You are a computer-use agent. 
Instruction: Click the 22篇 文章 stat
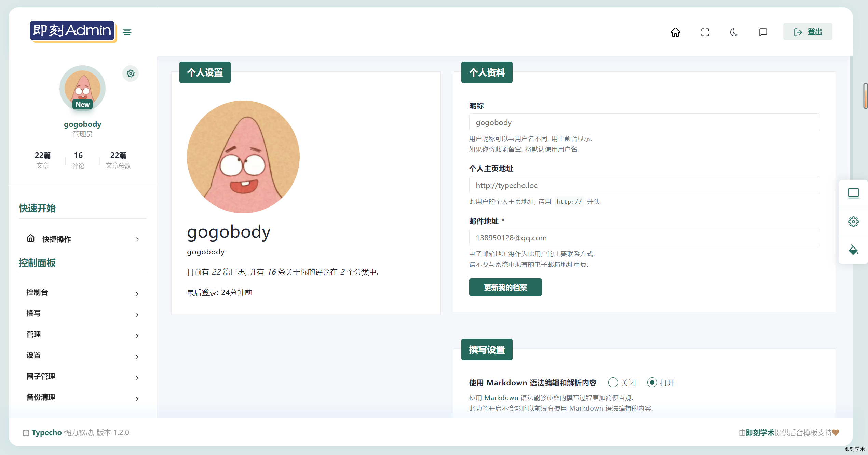(43, 160)
